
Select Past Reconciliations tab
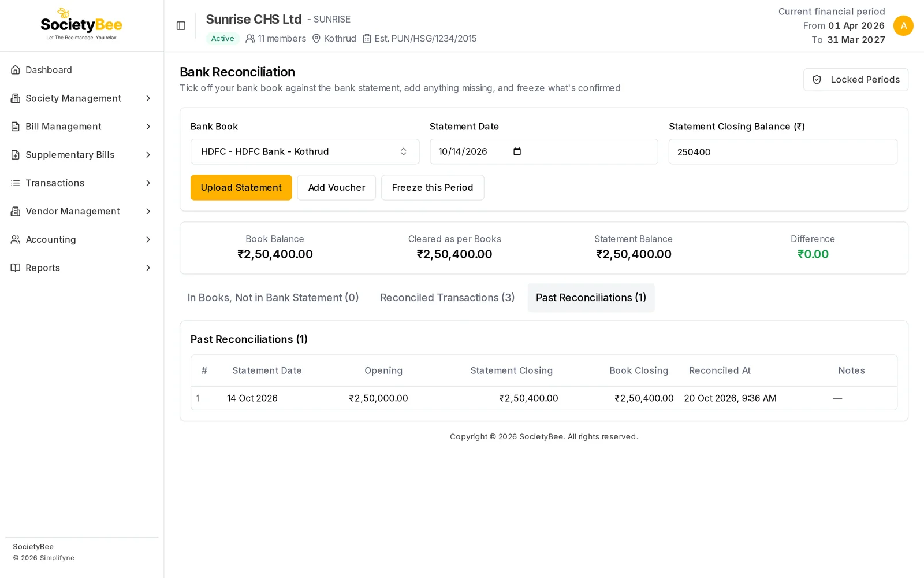pyautogui.click(x=591, y=298)
